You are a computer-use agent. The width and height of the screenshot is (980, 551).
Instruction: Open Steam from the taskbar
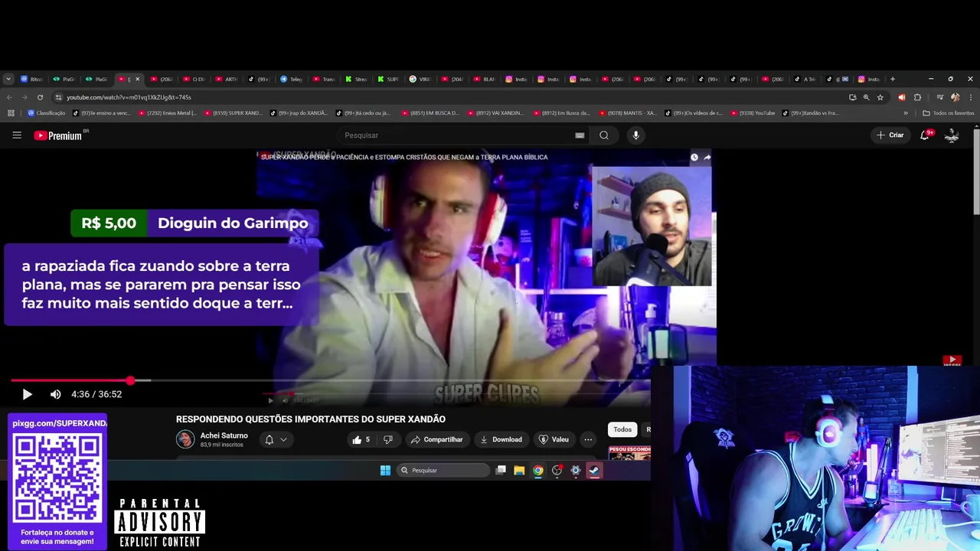594,471
